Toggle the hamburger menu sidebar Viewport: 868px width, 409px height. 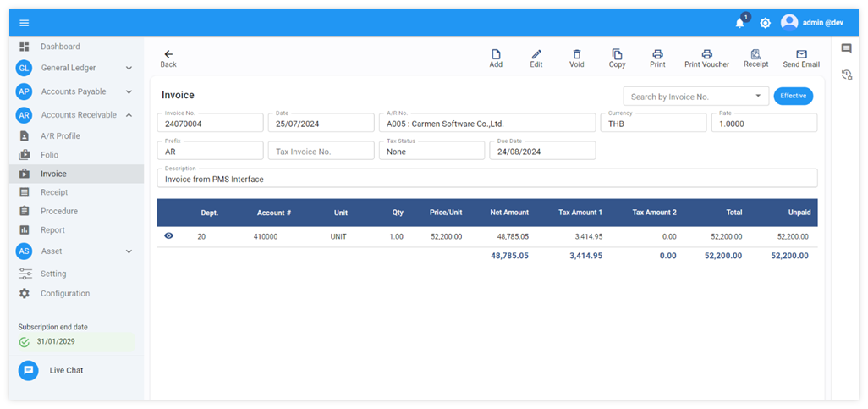click(25, 23)
